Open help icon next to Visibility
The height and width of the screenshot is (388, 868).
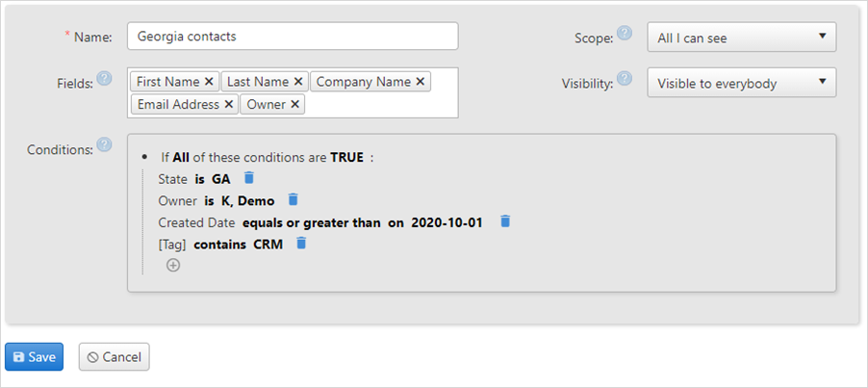click(x=625, y=79)
